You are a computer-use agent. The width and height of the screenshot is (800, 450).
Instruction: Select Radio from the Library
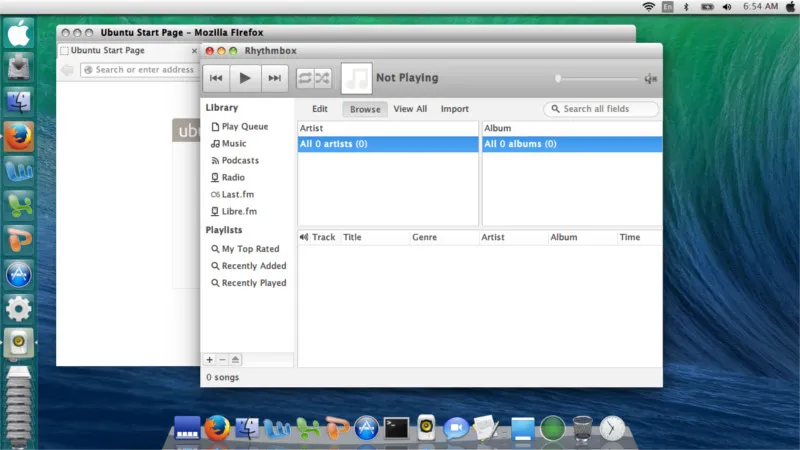tap(232, 177)
